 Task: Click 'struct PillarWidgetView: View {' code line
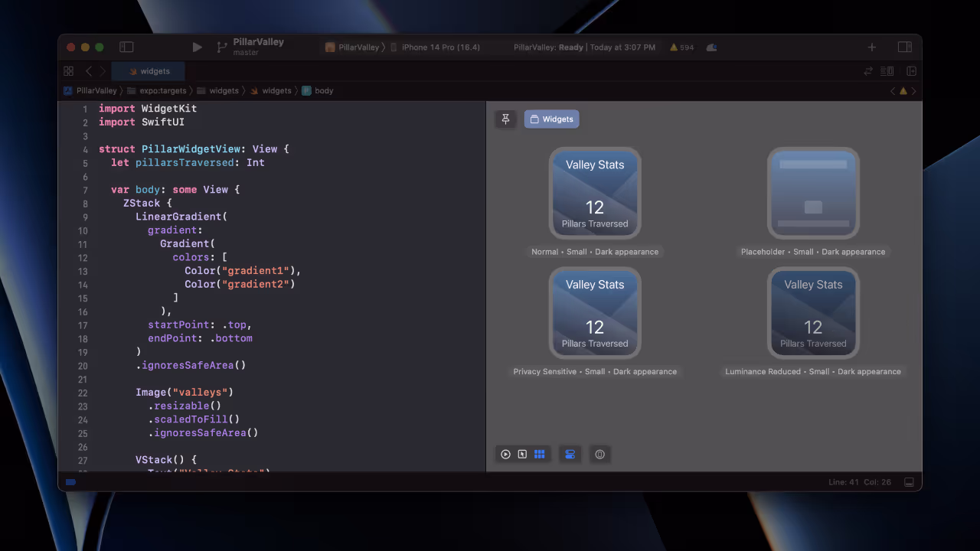point(194,149)
